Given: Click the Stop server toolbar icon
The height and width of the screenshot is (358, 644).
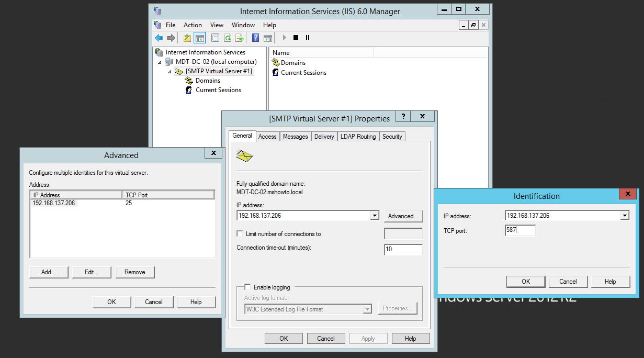Looking at the screenshot, I should pos(296,38).
